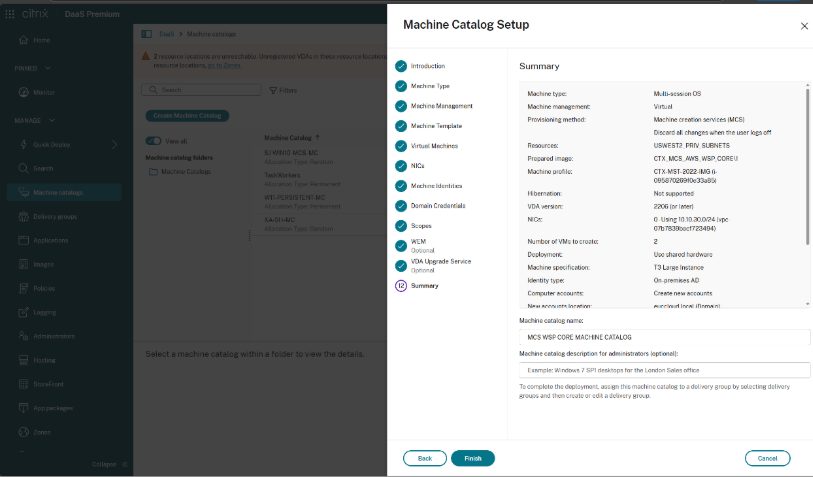Sort by Machine Catalog column arrow
Viewport: 813px width, 477px height.
pos(317,137)
